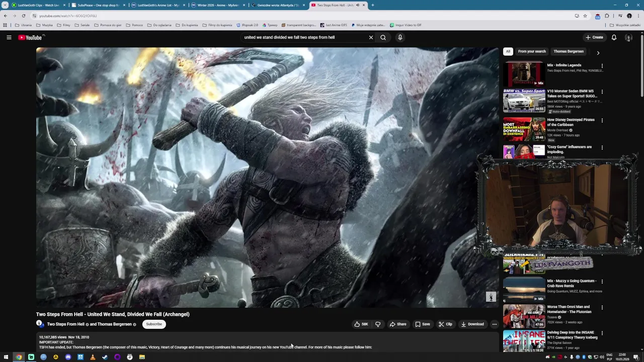The image size is (644, 362).
Task: Open the 'Muzyka' bookmarks folder
Action: click(44, 25)
